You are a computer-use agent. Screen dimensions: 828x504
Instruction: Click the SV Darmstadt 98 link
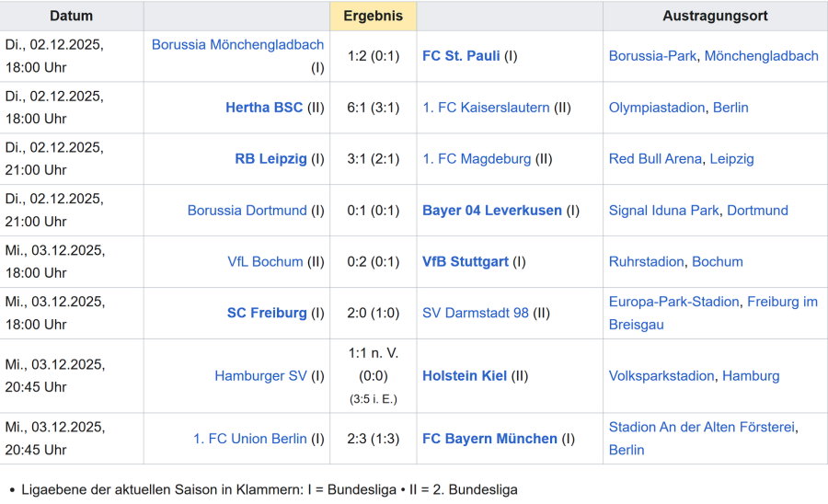click(476, 313)
